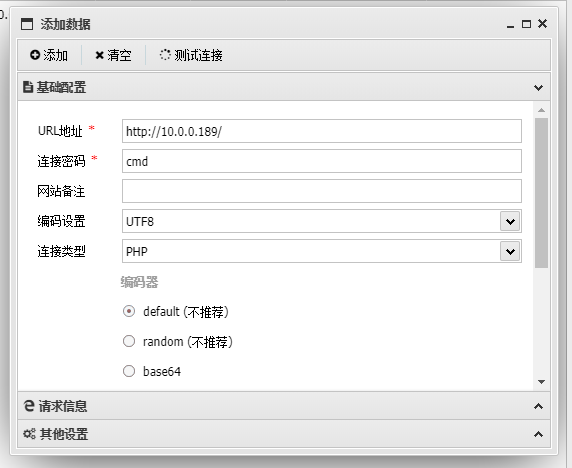Click the spinner icon for 测试连接

point(165,55)
